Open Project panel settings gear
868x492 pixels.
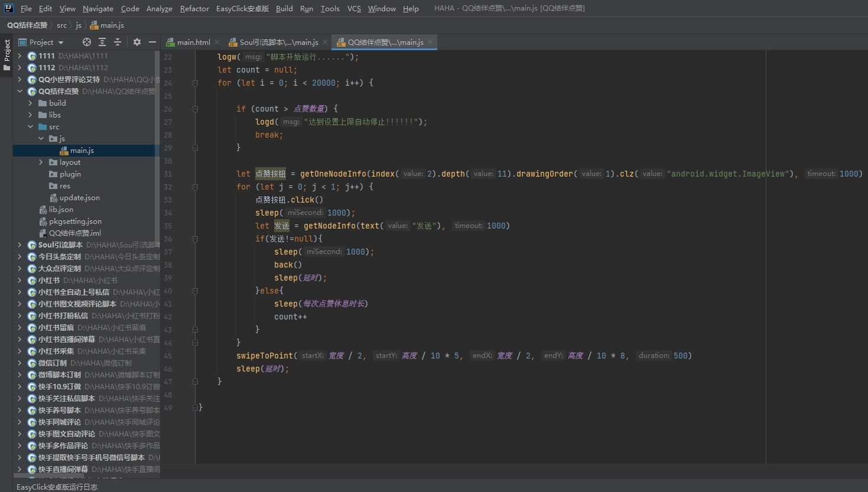137,42
